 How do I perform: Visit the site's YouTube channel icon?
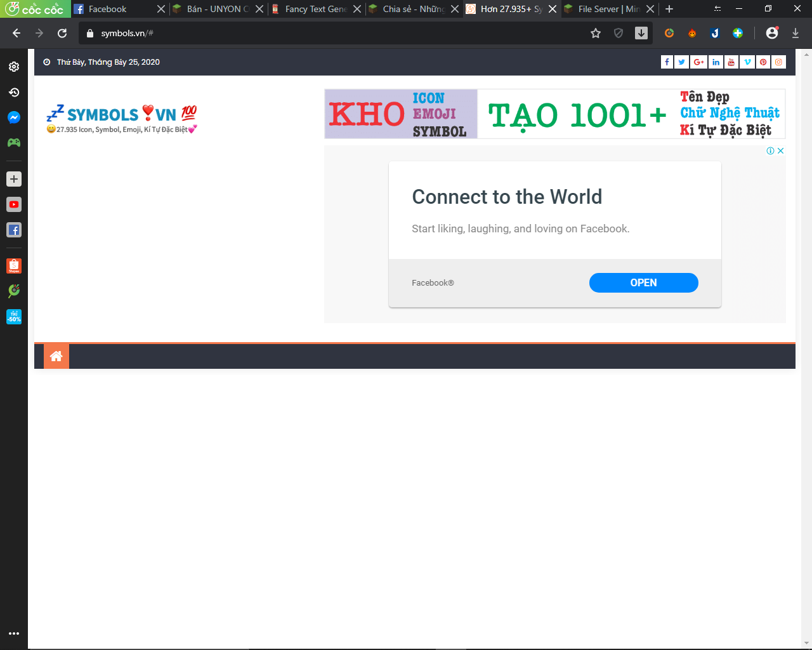pos(731,62)
